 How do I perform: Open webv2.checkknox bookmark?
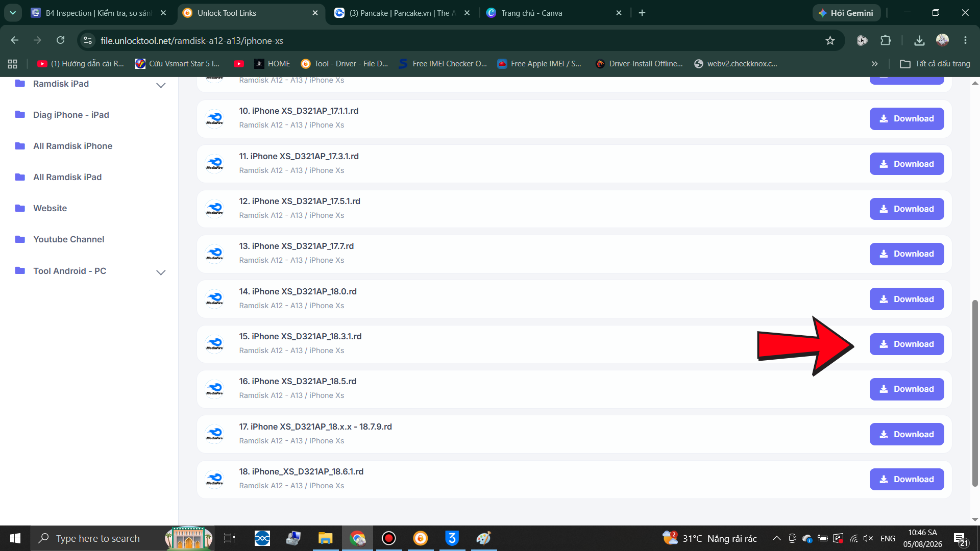point(736,64)
